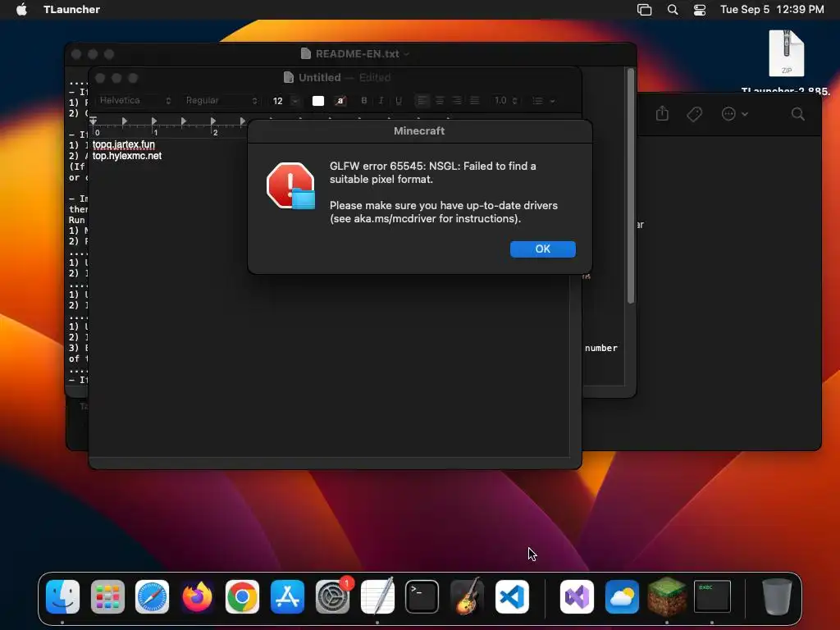Click the topq.jartex.fun text line

(124, 144)
